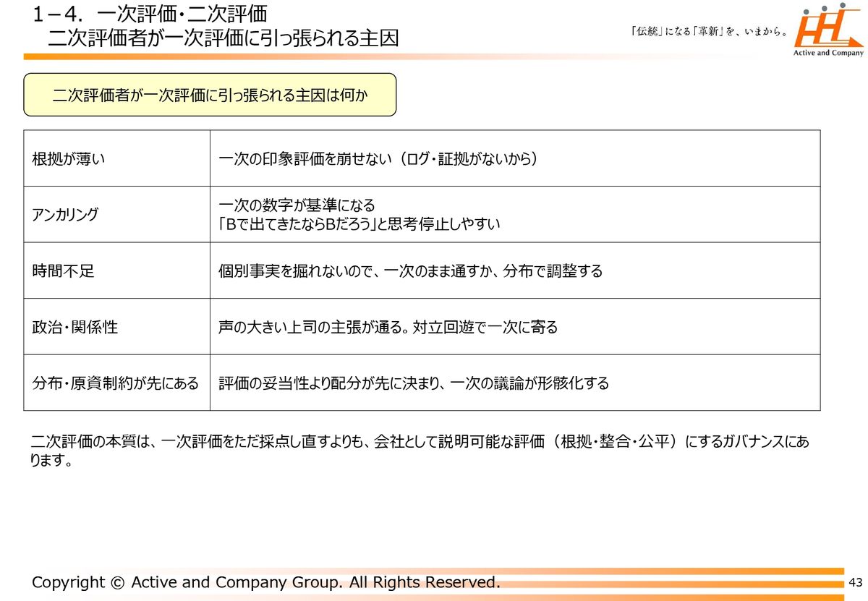Select the '時間不足' table cell
The width and height of the screenshot is (868, 601).
point(64,271)
